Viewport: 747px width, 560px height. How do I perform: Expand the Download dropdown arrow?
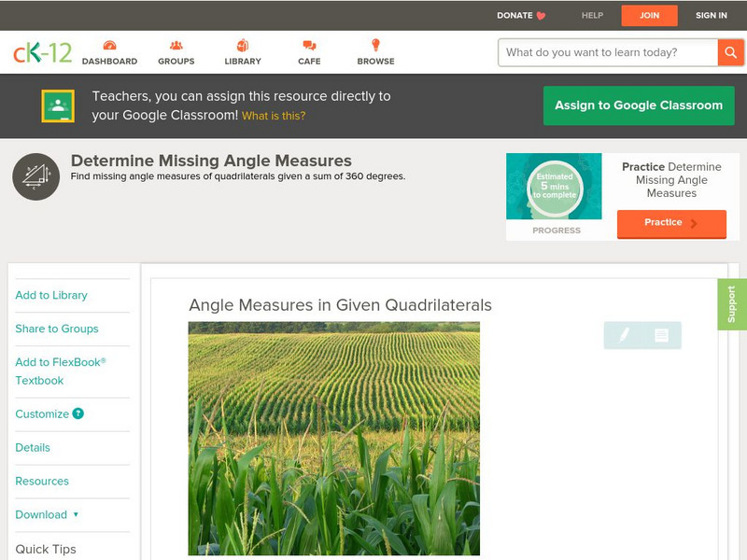(x=76, y=514)
